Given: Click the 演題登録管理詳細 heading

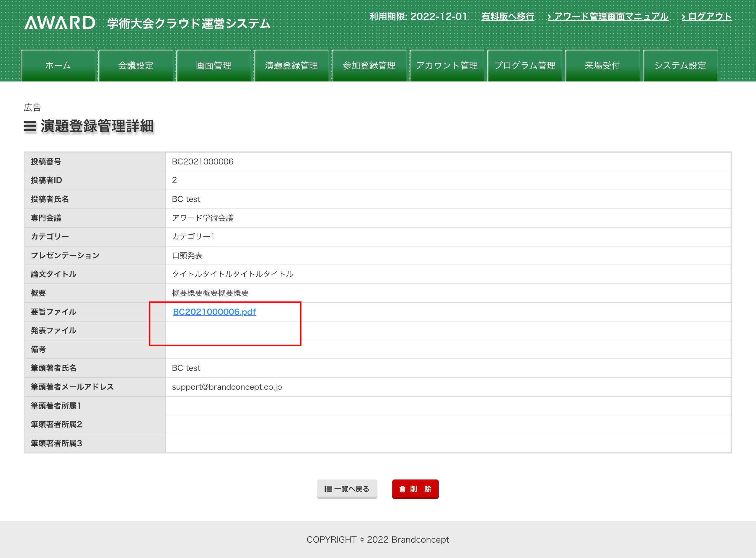Looking at the screenshot, I should (97, 126).
